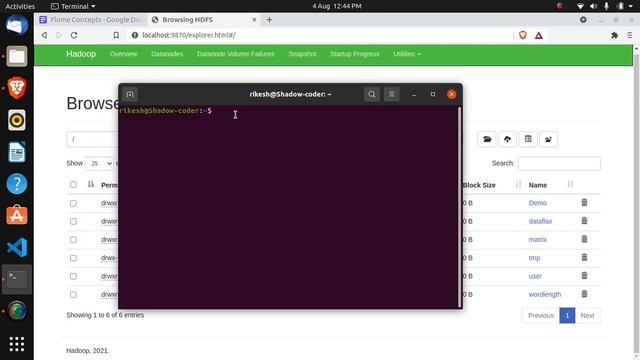The image size is (640, 360).
Task: Click the browser address bar URL
Action: pos(189,35)
